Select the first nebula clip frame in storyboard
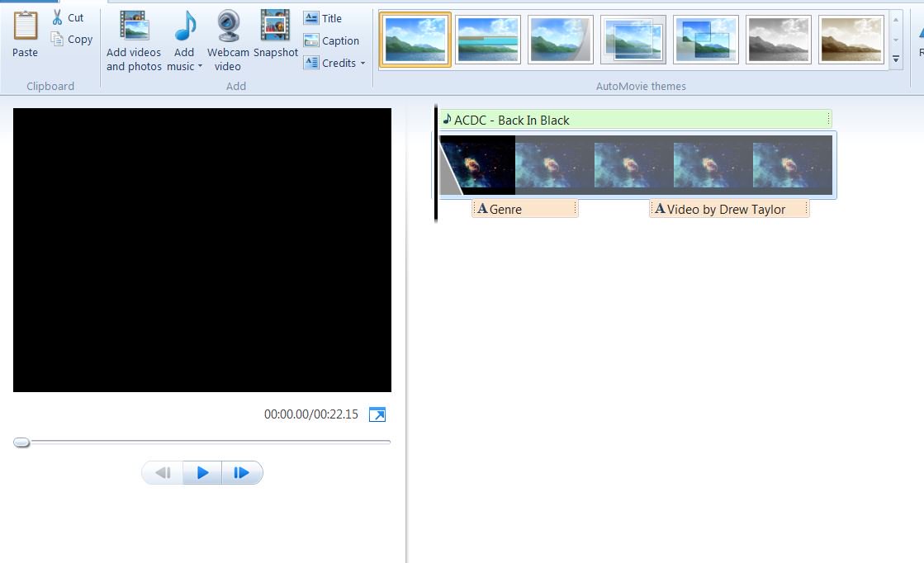The height and width of the screenshot is (563, 924). 477,165
